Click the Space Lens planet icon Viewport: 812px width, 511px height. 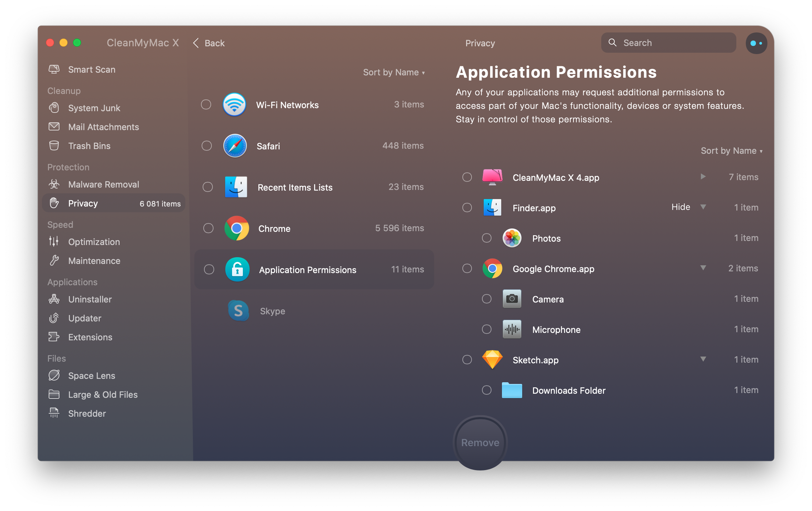[54, 375]
